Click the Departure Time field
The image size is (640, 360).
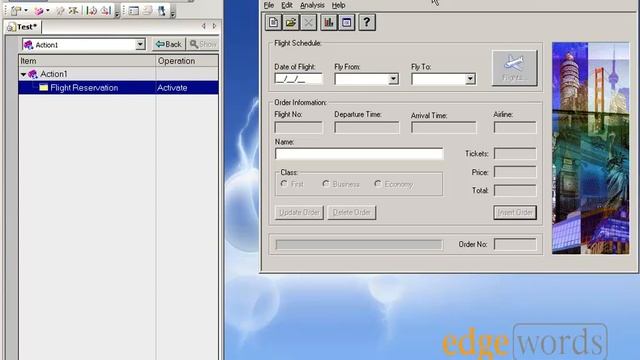point(367,128)
